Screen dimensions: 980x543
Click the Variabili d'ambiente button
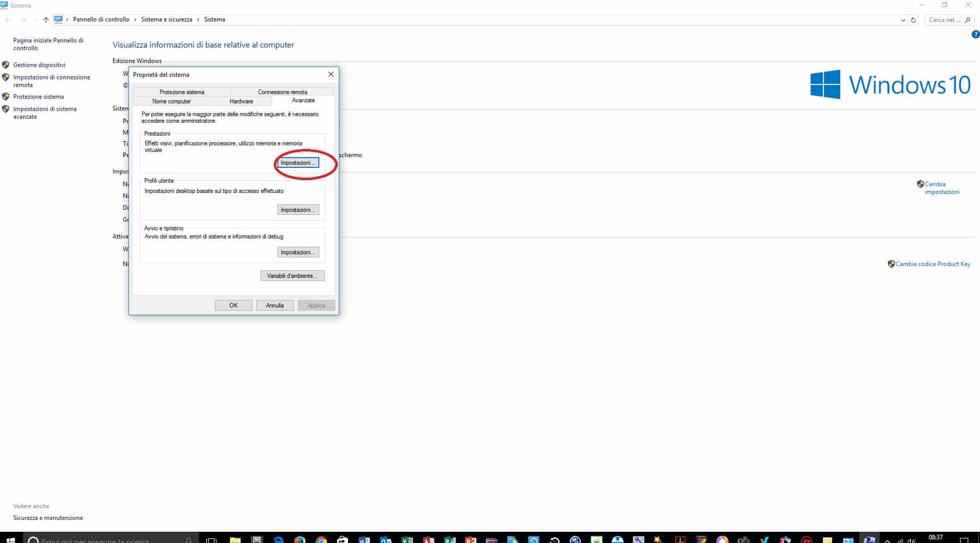[x=292, y=276]
